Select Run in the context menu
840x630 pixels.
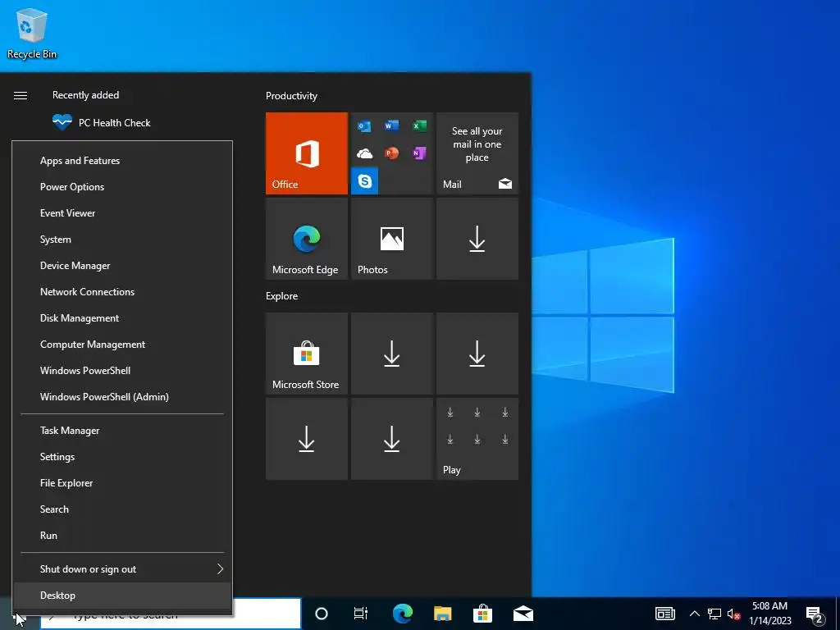[x=122, y=536]
